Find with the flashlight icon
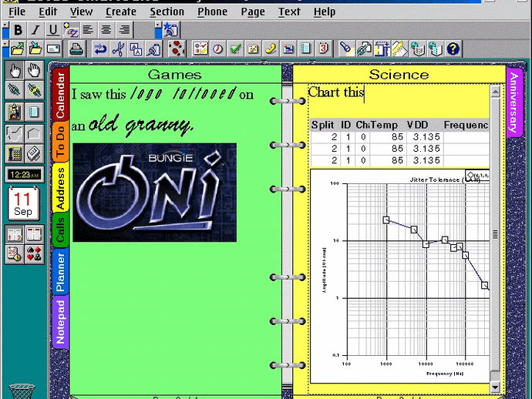This screenshot has height=399, width=532. click(346, 49)
